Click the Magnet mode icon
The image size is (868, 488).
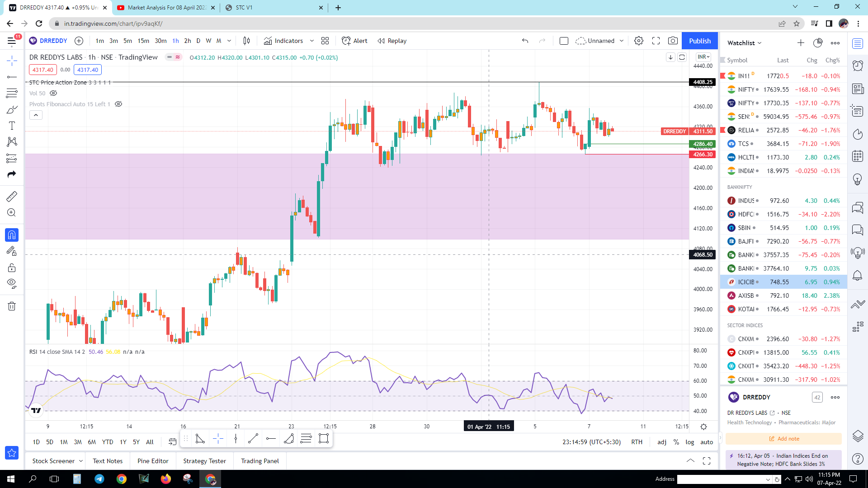12,235
